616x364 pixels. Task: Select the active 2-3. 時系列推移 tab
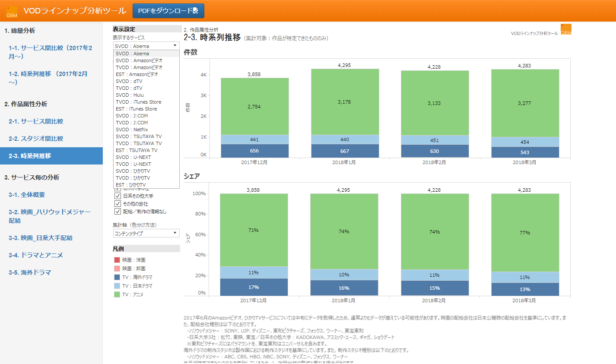click(51, 156)
